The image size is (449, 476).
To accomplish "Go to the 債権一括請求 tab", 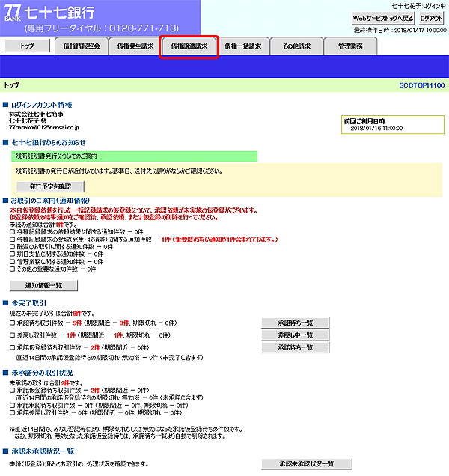I will (242, 46).
